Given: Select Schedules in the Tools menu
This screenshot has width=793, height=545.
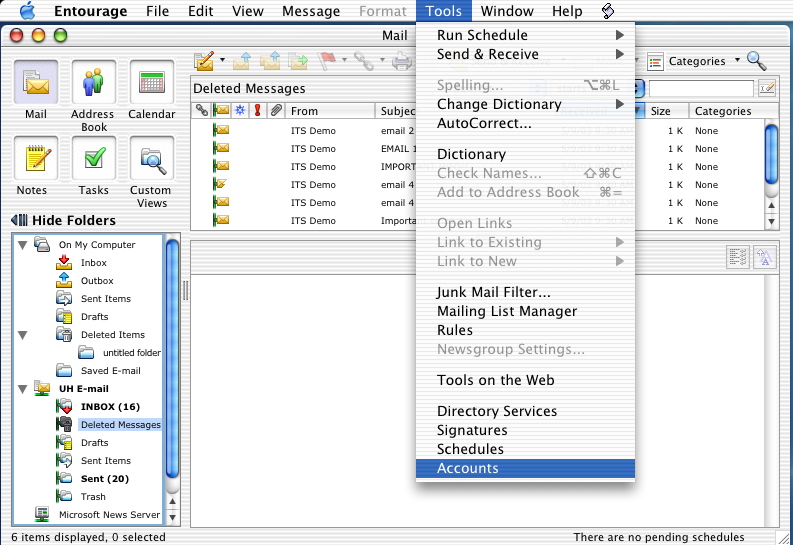Looking at the screenshot, I should coord(525,449).
